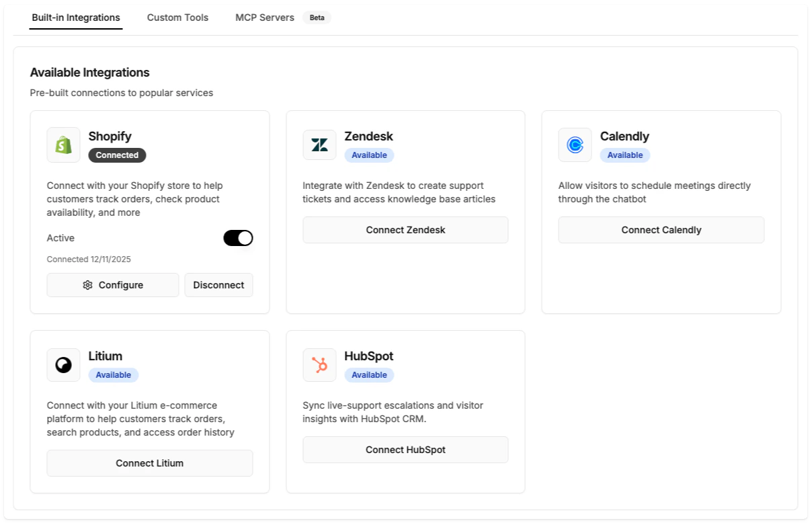The width and height of the screenshot is (812, 523).
Task: Click the gear icon inside the Configure button
Action: tap(87, 284)
